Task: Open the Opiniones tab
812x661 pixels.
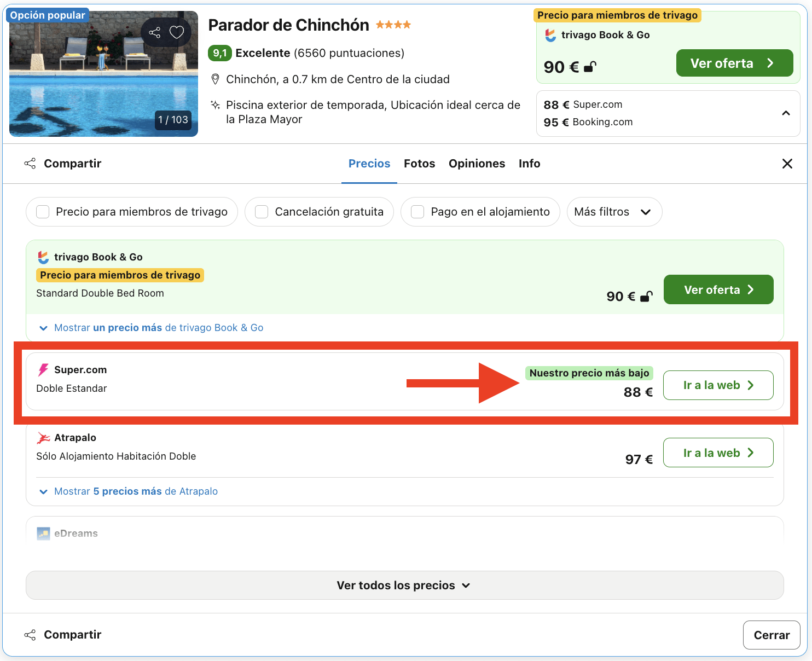Action: 477,163
